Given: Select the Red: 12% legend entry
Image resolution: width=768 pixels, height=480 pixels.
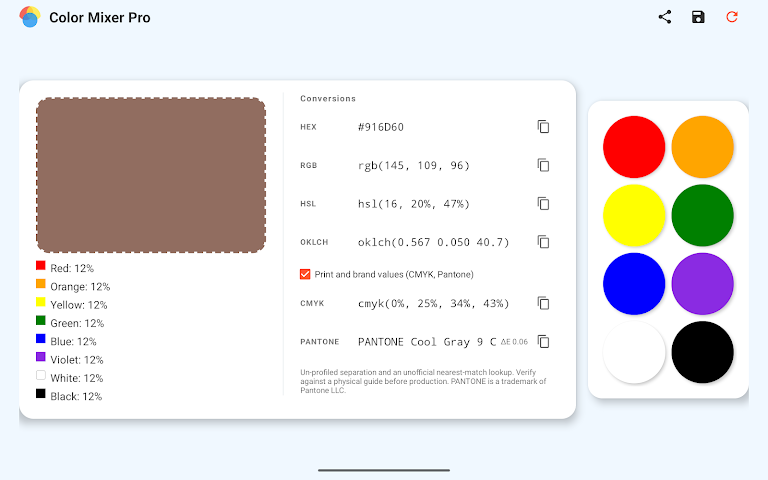Looking at the screenshot, I should (65, 267).
